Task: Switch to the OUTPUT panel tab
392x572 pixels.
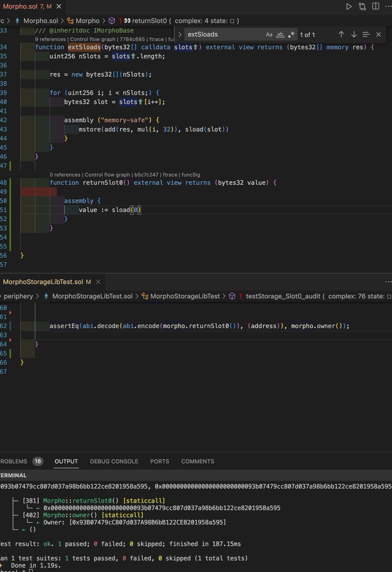Action: tap(66, 461)
